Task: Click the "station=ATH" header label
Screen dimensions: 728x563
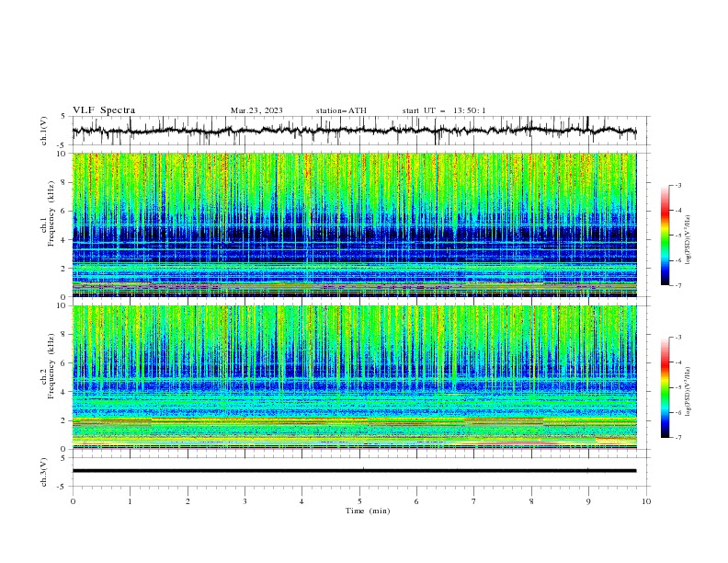Action: 341,110
